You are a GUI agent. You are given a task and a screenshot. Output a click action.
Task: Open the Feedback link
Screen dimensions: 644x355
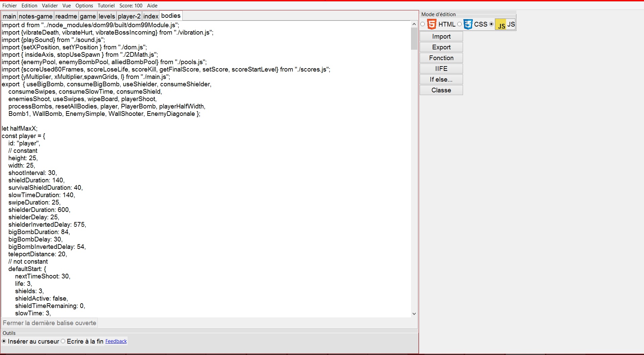click(x=116, y=341)
